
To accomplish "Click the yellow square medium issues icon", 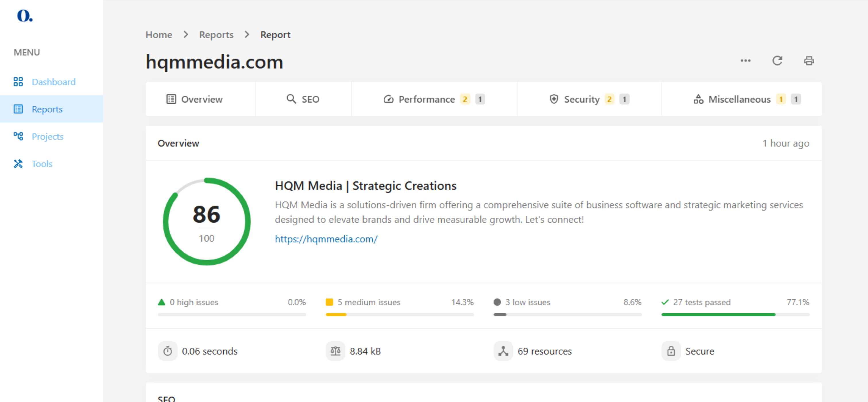I will pyautogui.click(x=329, y=302).
